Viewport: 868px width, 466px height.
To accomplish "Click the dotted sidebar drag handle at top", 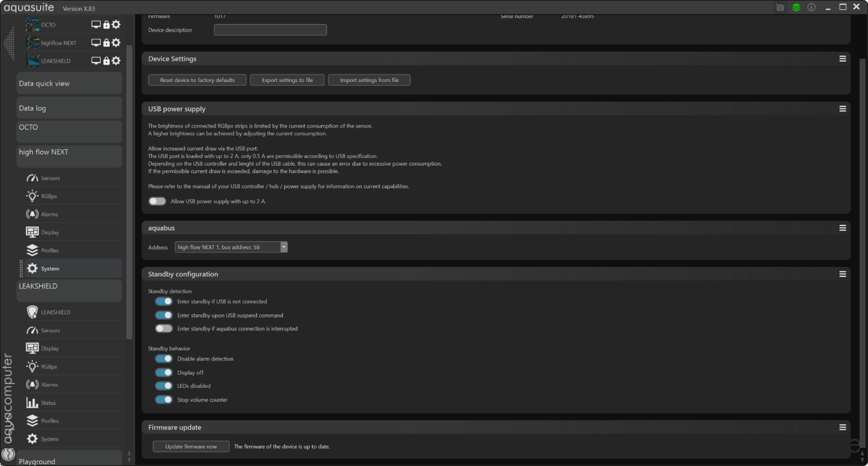I will [9, 44].
